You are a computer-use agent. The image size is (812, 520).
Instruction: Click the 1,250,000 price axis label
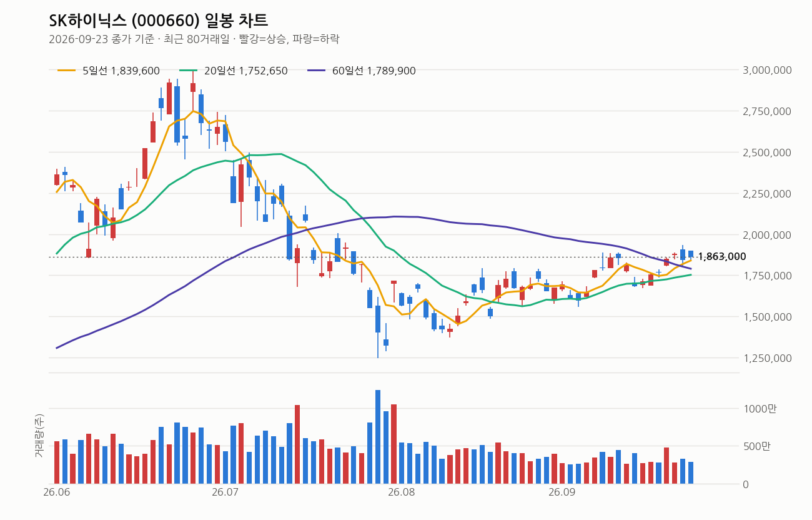pyautogui.click(x=766, y=358)
